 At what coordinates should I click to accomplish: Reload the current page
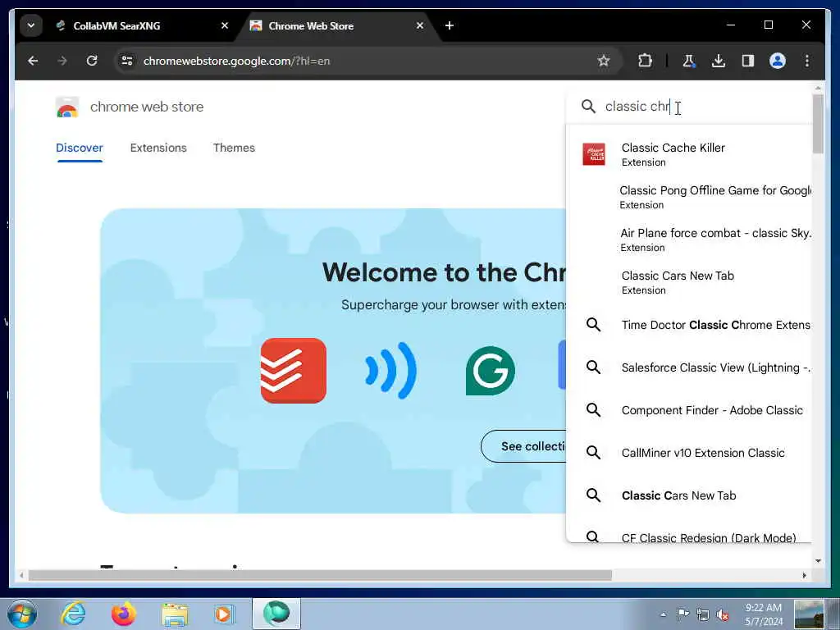[x=92, y=61]
